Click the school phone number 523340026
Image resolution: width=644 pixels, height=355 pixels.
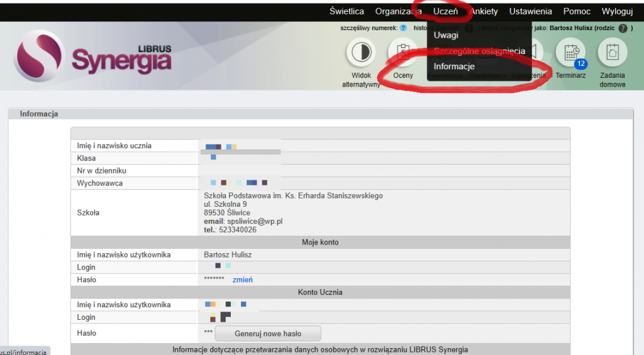(237, 230)
